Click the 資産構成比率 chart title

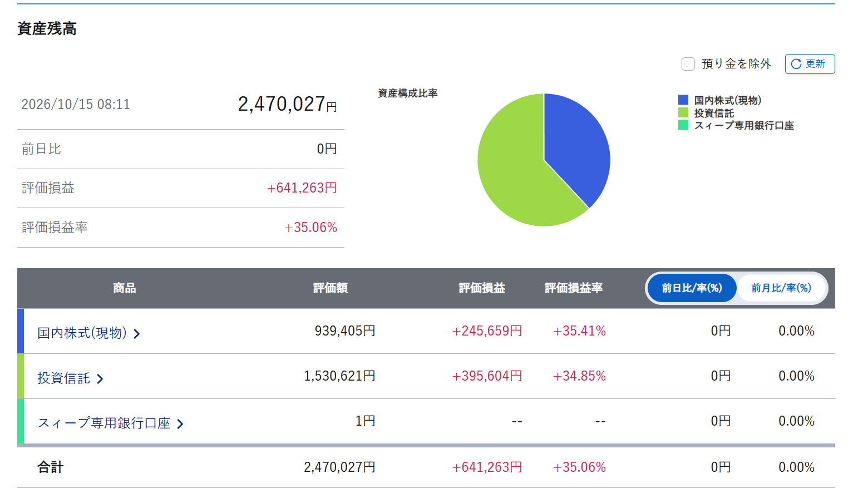pos(408,93)
